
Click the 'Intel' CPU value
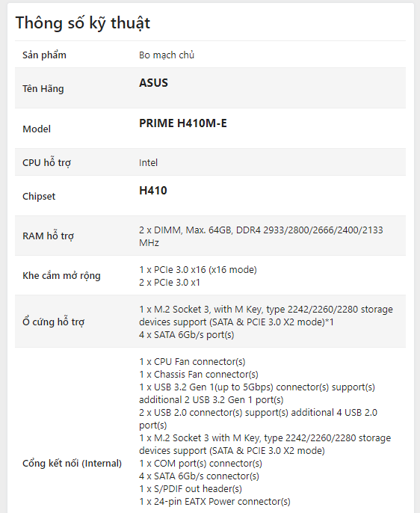(149, 162)
